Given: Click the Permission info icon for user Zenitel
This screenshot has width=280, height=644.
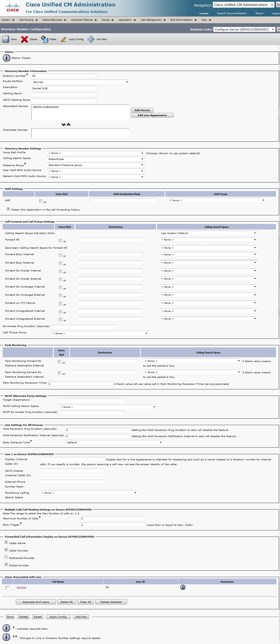Looking at the screenshot, I should [183, 587].
